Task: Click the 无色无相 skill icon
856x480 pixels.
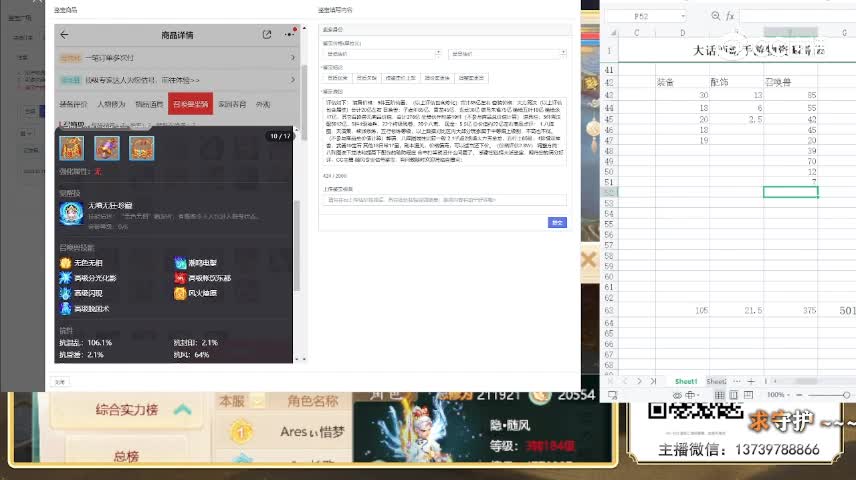Action: 66,263
